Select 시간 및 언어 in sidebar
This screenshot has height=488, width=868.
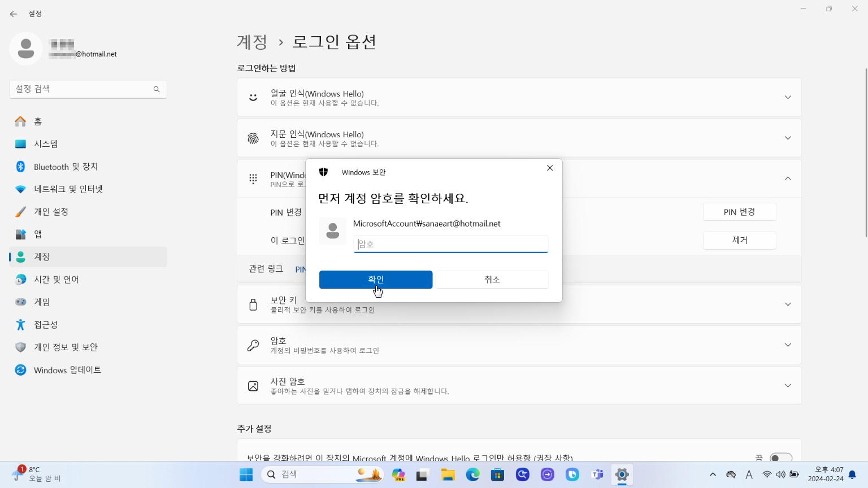click(55, 279)
